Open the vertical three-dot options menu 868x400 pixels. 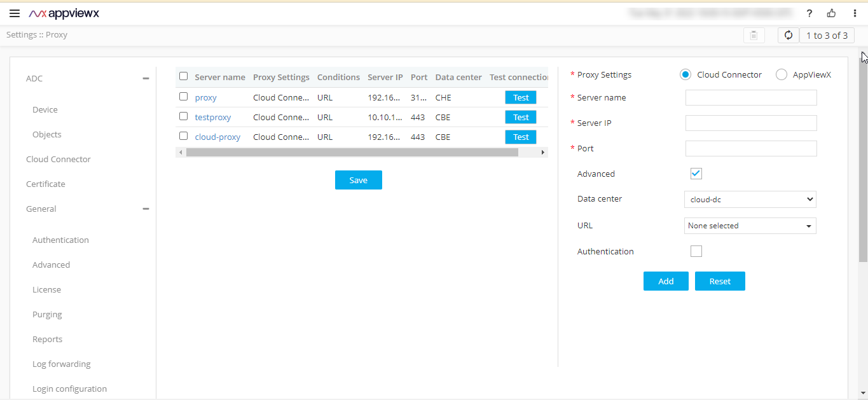pos(855,13)
